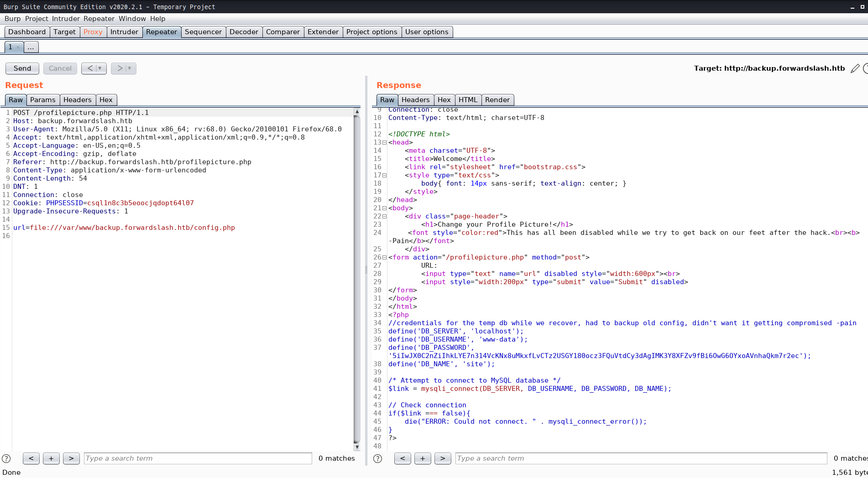This screenshot has height=478, width=868.
Task: Click the request pane vertical scrollbar track
Action: pos(357,279)
